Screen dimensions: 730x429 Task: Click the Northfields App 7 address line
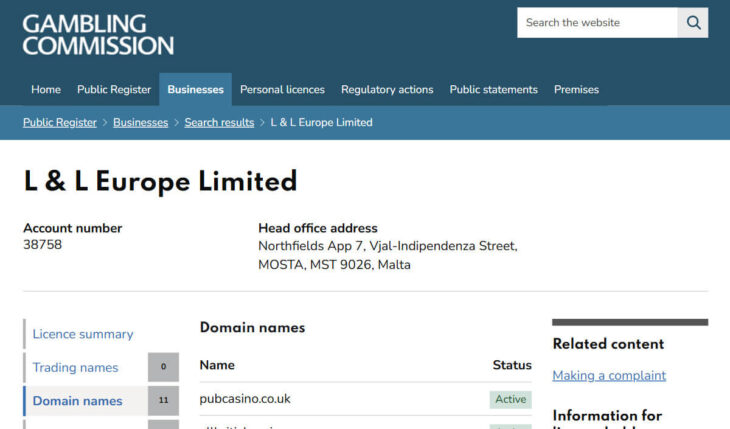[388, 246]
